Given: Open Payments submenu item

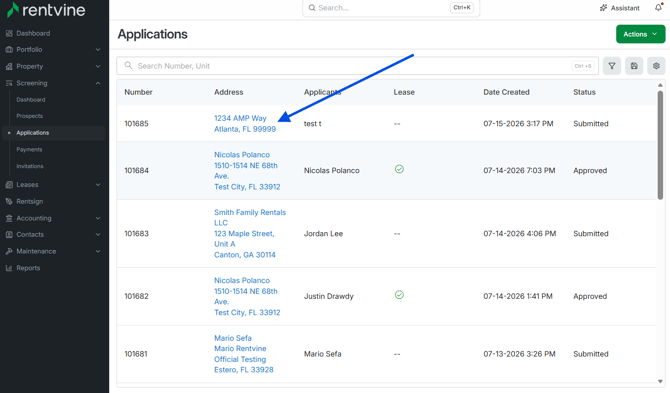Looking at the screenshot, I should coord(29,150).
